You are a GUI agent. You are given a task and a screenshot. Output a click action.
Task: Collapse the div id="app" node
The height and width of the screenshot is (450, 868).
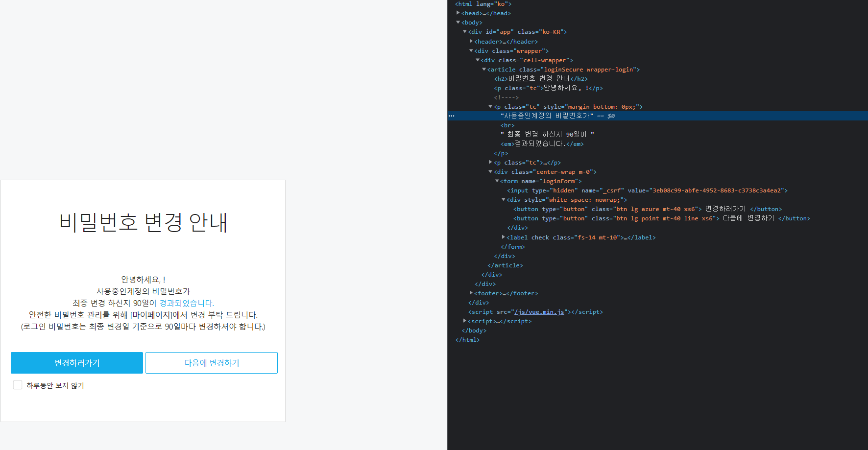click(465, 32)
